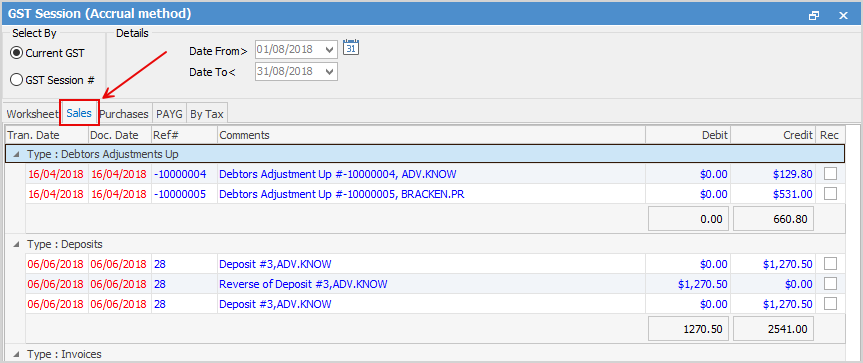Screen dimensions: 863x363
Task: Click the $1,270.50 debit amount
Action: (703, 284)
